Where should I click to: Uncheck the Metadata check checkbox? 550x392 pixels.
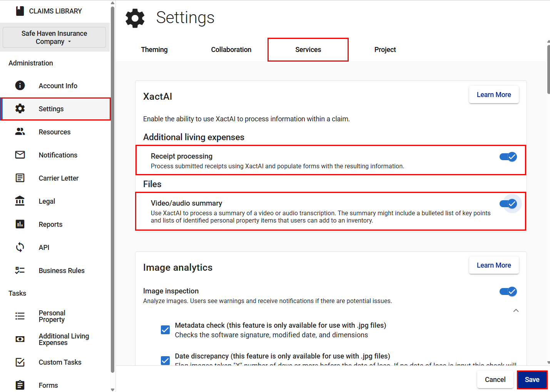(x=165, y=330)
